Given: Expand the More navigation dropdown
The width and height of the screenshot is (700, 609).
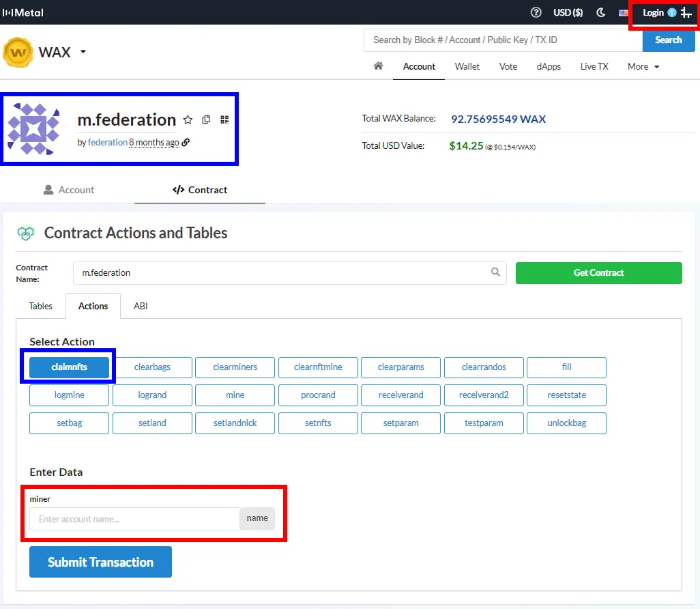Looking at the screenshot, I should (643, 67).
